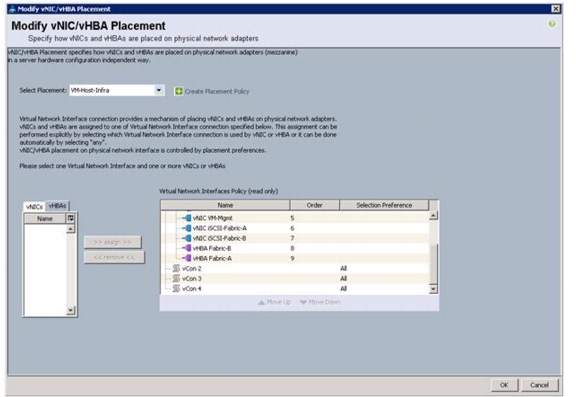The image size is (576, 397).
Task: Select the vNIC iSCSI-Fabric-A row
Action: tap(295, 228)
